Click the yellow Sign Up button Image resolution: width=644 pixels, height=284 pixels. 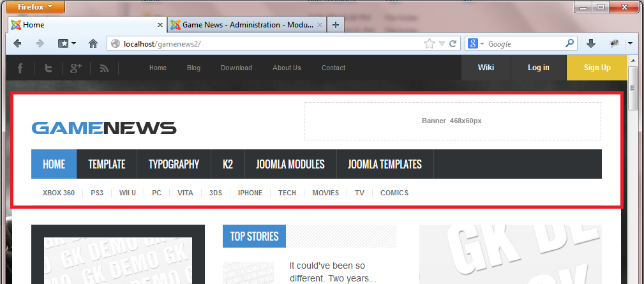tap(597, 68)
